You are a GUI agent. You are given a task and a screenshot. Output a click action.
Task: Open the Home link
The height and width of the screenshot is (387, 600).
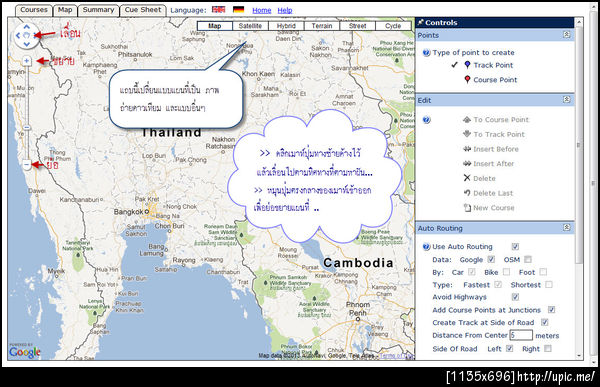(262, 10)
